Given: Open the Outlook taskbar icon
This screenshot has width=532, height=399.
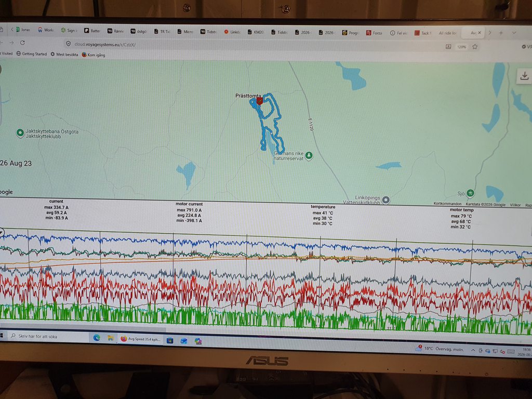Looking at the screenshot, I should (x=184, y=341).
